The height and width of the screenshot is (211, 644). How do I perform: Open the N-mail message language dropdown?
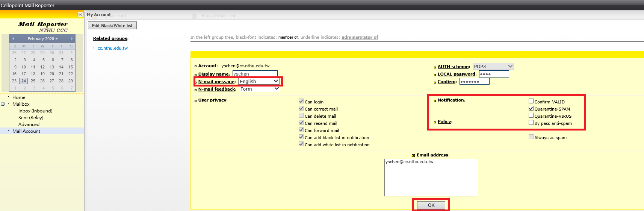(x=259, y=81)
